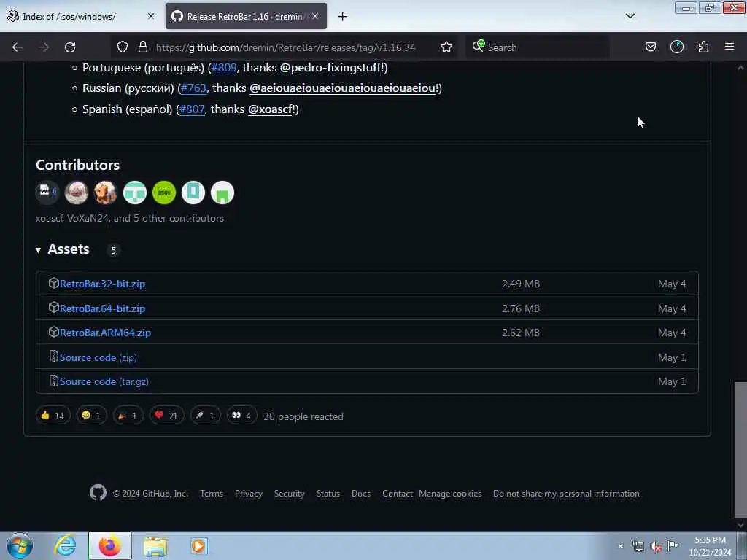Click Manage cookies in footer

[x=450, y=494]
